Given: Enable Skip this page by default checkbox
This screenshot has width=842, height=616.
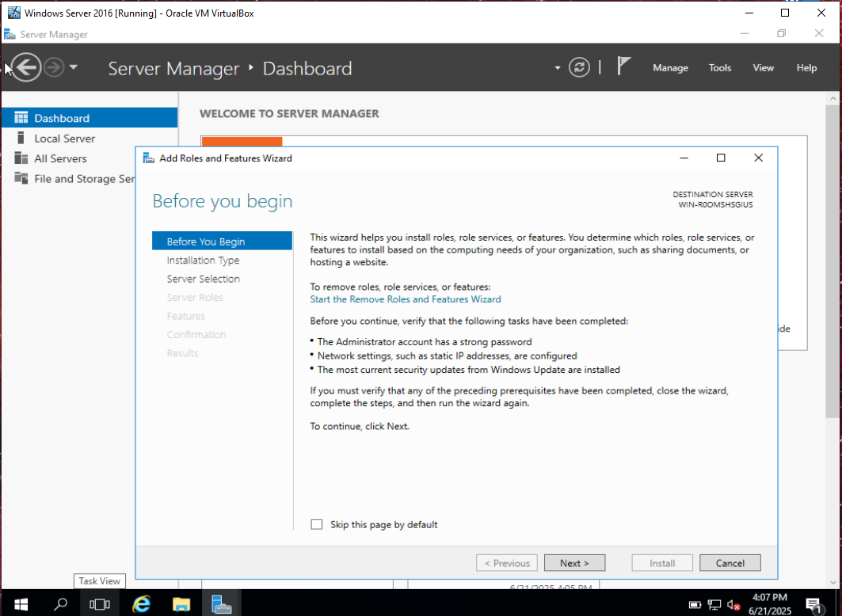Looking at the screenshot, I should 317,524.
